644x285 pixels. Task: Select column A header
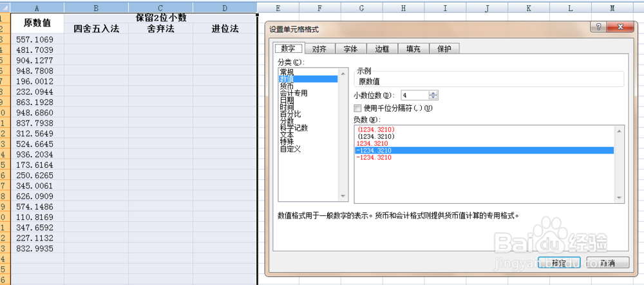(x=37, y=8)
